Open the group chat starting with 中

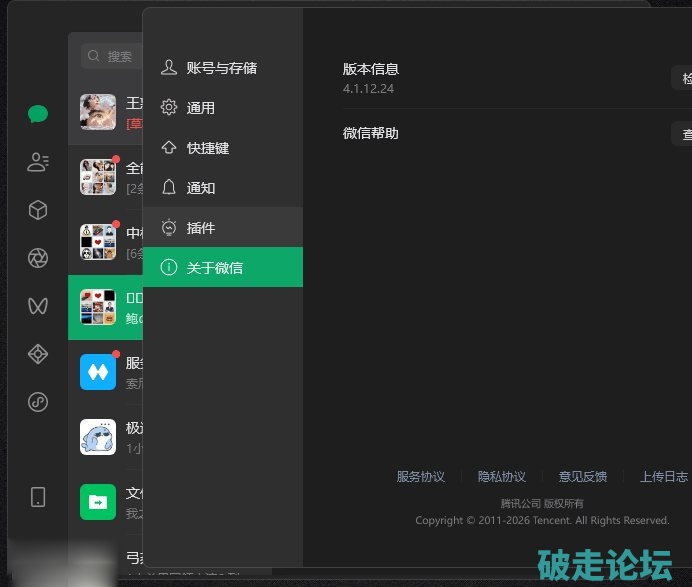point(105,242)
